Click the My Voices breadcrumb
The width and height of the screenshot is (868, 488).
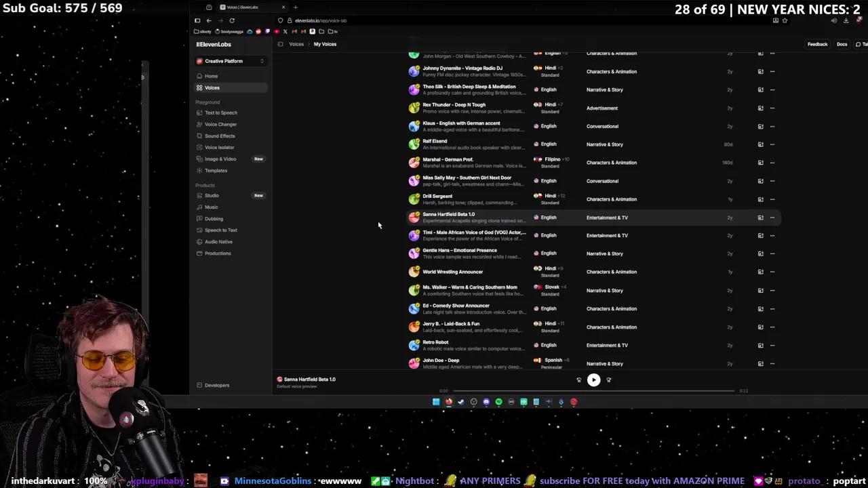(325, 44)
